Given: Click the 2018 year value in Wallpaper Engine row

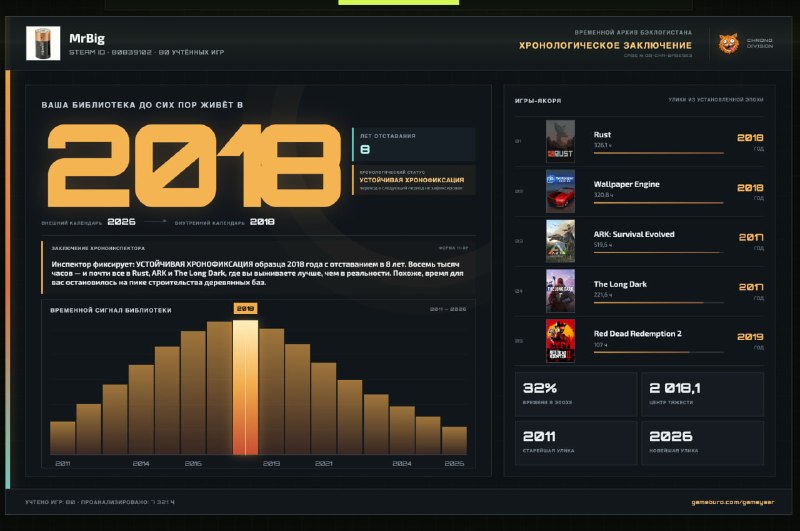Looking at the screenshot, I should point(750,188).
